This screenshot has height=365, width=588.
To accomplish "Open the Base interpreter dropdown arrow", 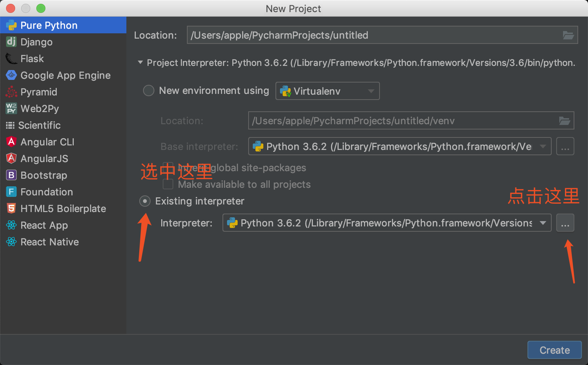I will pos(543,147).
